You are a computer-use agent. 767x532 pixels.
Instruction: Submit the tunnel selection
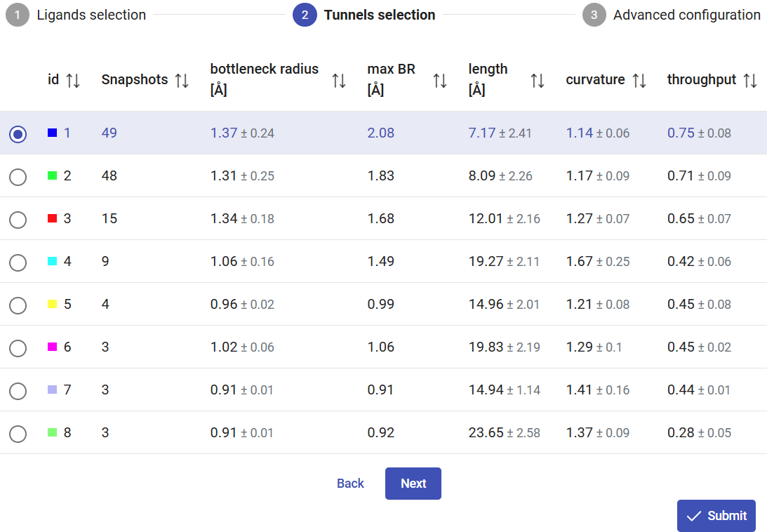pyautogui.click(x=716, y=516)
